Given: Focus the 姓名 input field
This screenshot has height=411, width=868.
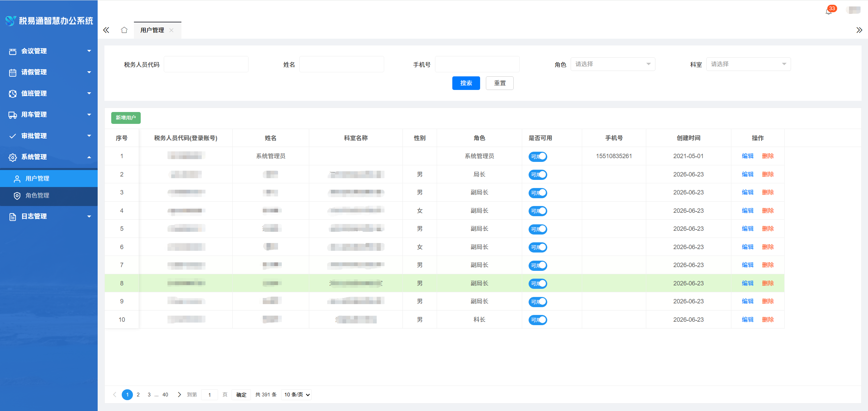Looking at the screenshot, I should 342,64.
